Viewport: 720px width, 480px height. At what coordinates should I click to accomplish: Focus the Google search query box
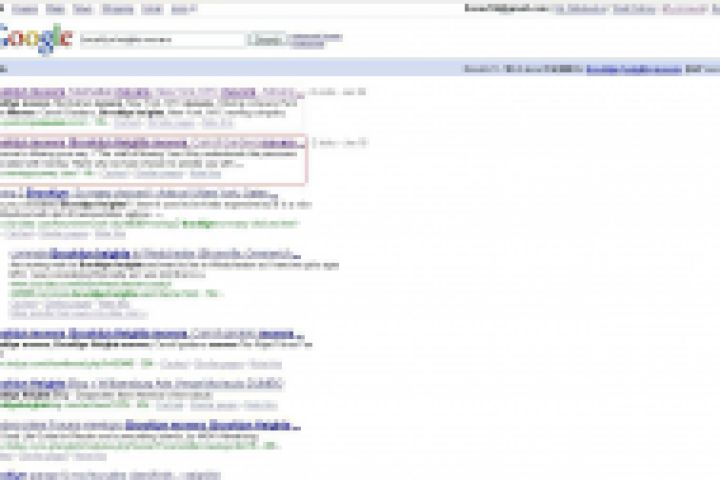tap(162, 40)
